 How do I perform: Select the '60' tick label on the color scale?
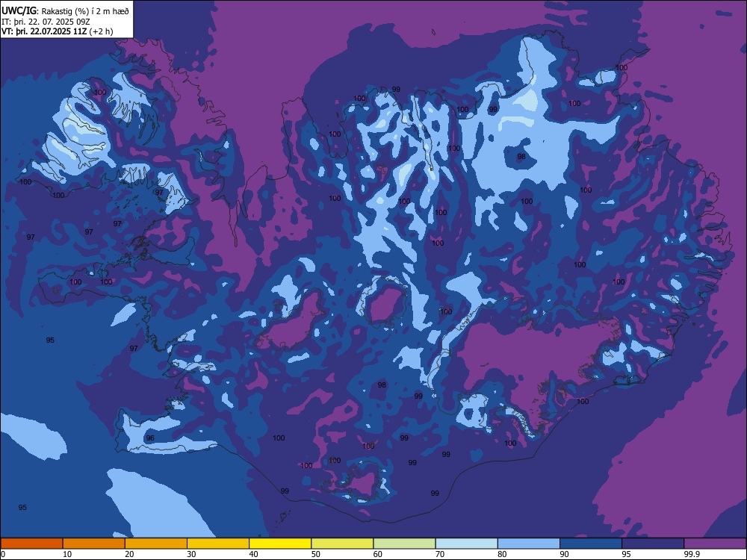(378, 554)
